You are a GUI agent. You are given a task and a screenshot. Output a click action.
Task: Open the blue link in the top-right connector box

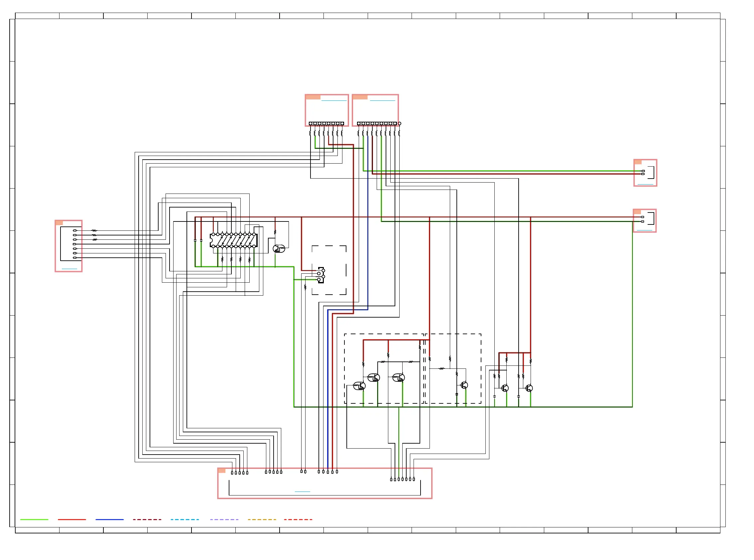click(383, 101)
